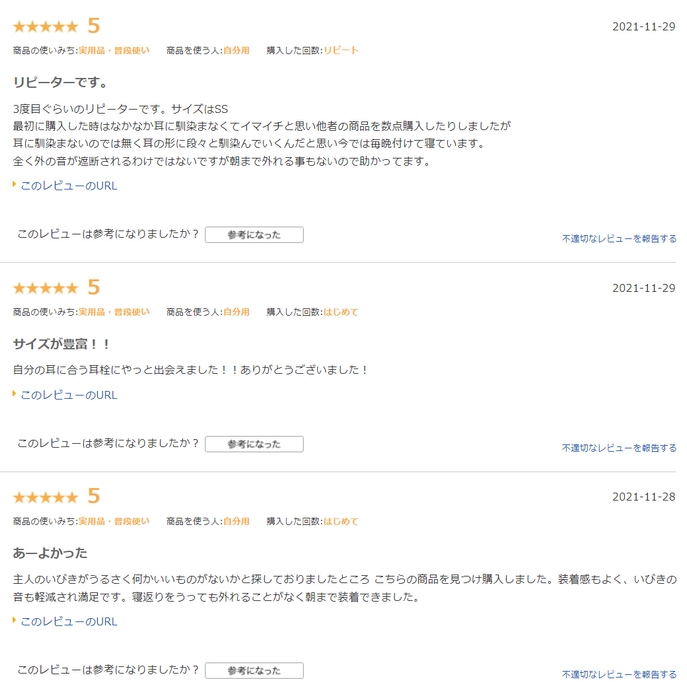Mark リピーターです review as 参考になった
Screen dimensions: 687x700
coord(254,235)
